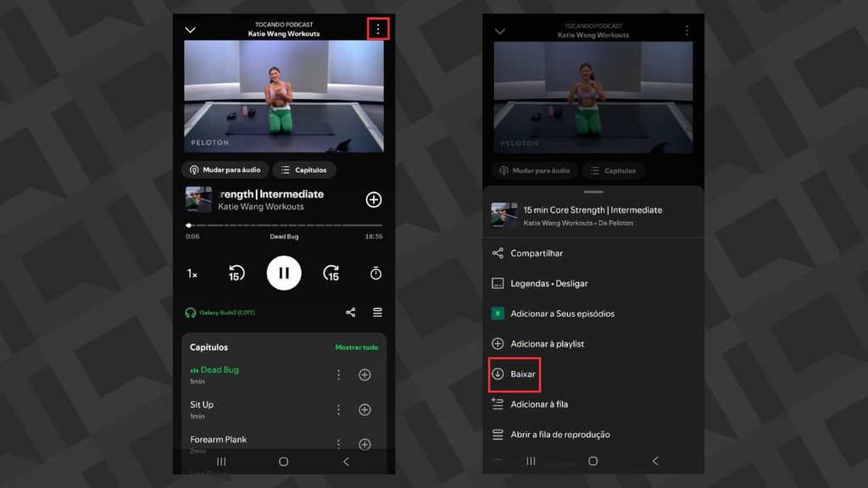Image resolution: width=868 pixels, height=488 pixels.
Task: Open options for Sit Up chapter
Action: 339,409
